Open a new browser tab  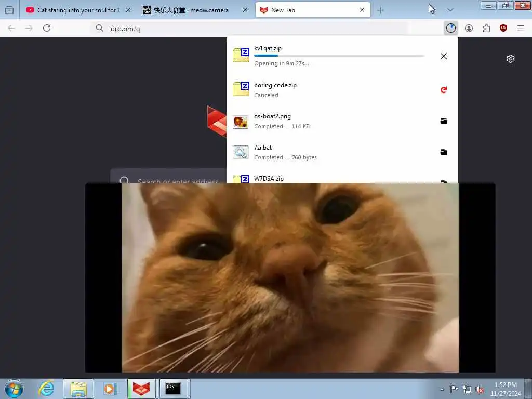(381, 10)
